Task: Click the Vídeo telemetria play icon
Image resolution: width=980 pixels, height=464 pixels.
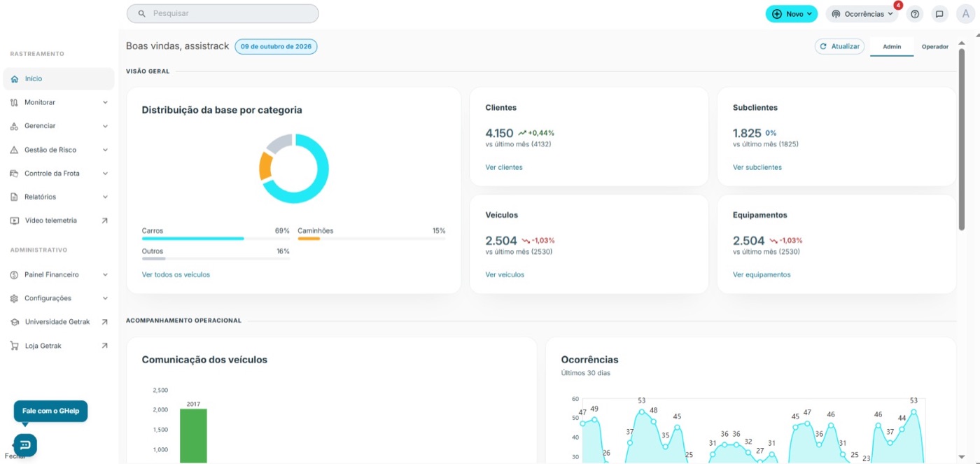Action: pos(15,220)
